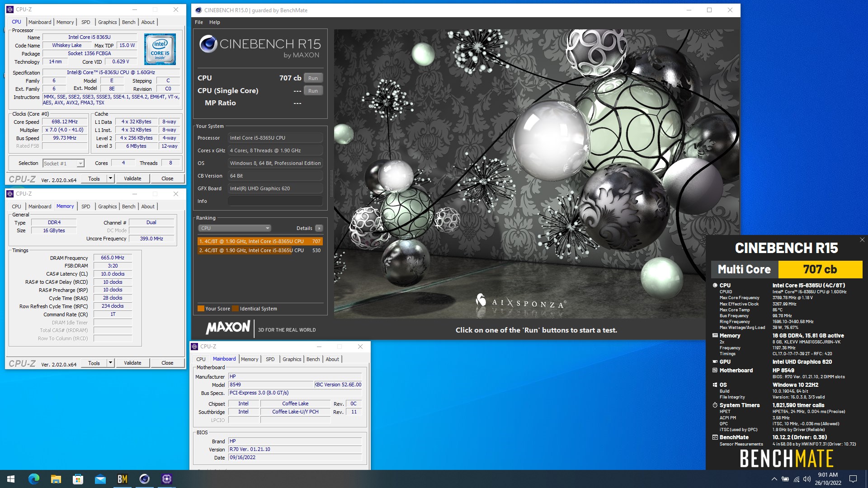The height and width of the screenshot is (488, 868).
Task: Expand ranking CPU dropdown
Action: (234, 228)
